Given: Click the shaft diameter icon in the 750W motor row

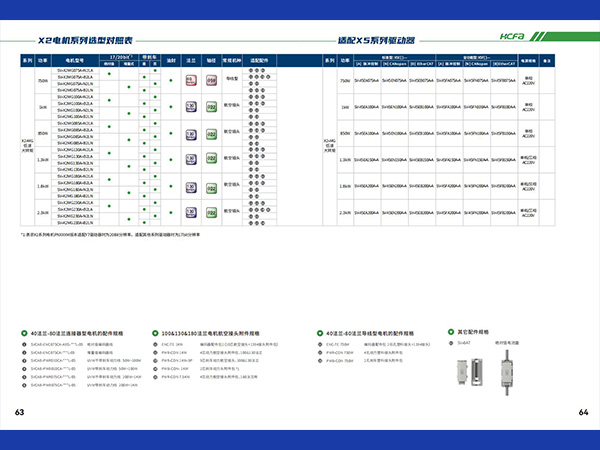Looking at the screenshot, I should [211, 77].
